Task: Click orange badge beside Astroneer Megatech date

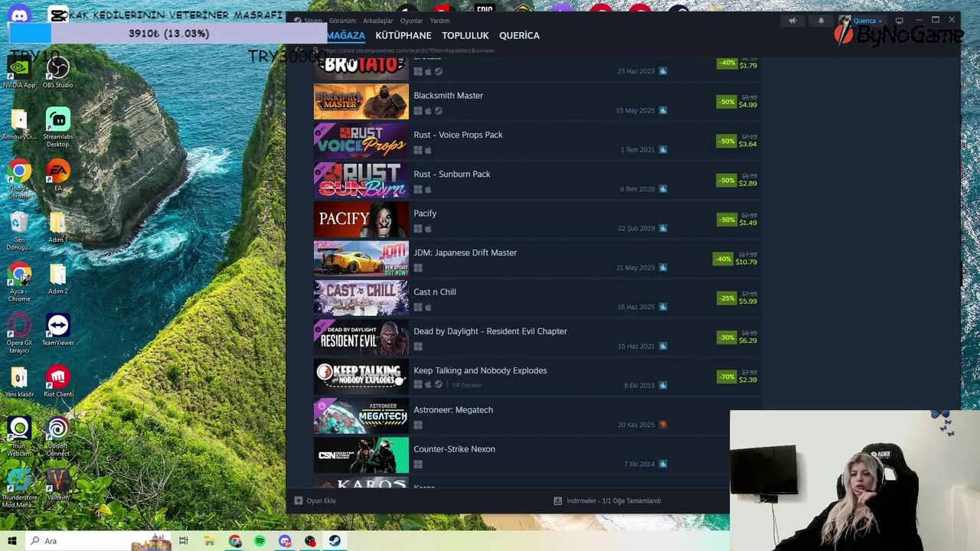Action: click(x=663, y=425)
